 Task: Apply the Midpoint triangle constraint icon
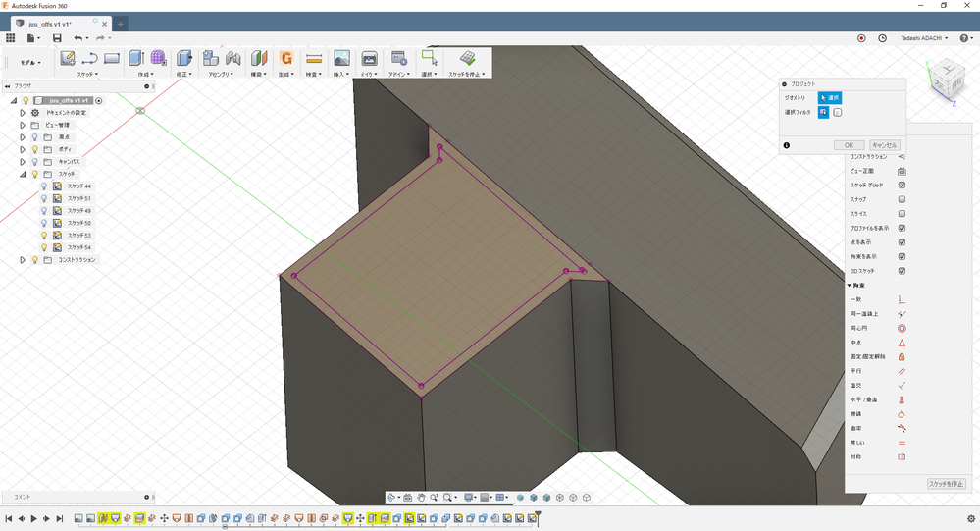pos(902,343)
